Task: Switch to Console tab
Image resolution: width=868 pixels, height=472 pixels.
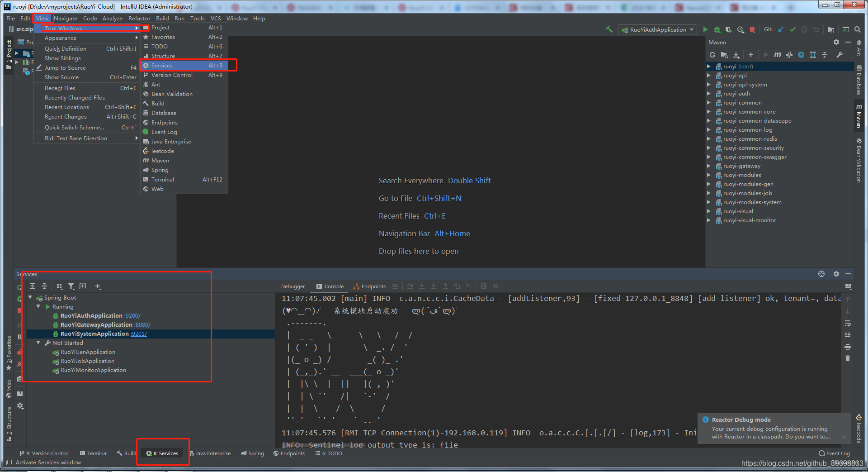Action: (330, 286)
